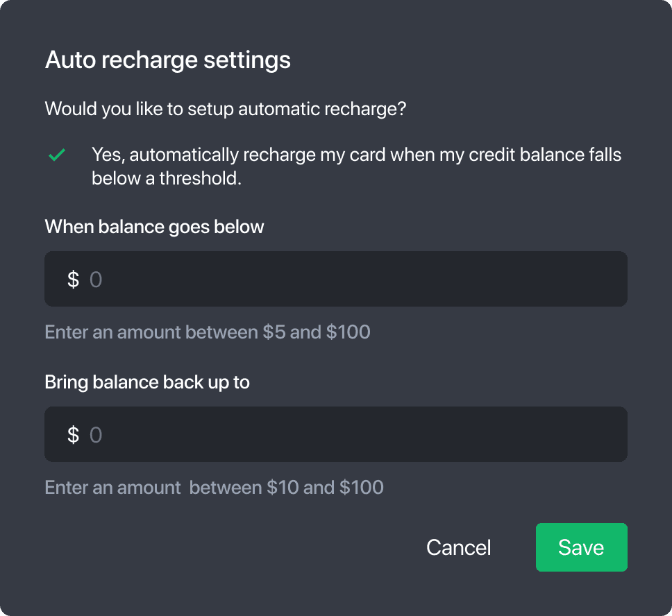Click the dollar sign in the top-up field
Screen dimensions: 672x616
point(73,435)
